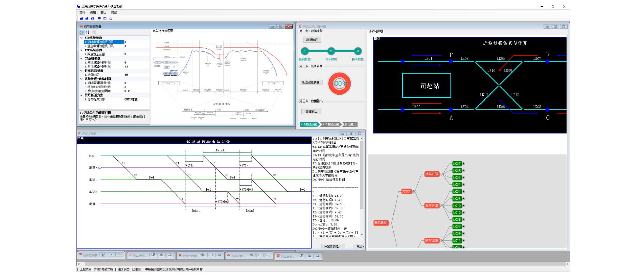
Task: Click the third blue toolbar icon
Action: (x=92, y=18)
